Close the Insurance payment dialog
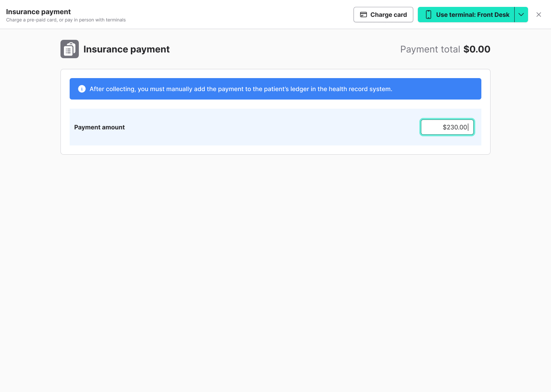The height and width of the screenshot is (392, 551). 539,15
